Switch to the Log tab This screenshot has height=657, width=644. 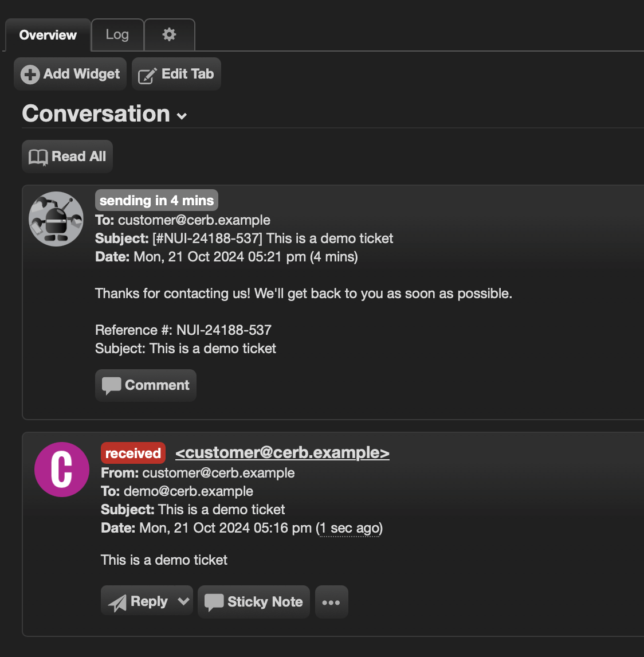coord(117,34)
